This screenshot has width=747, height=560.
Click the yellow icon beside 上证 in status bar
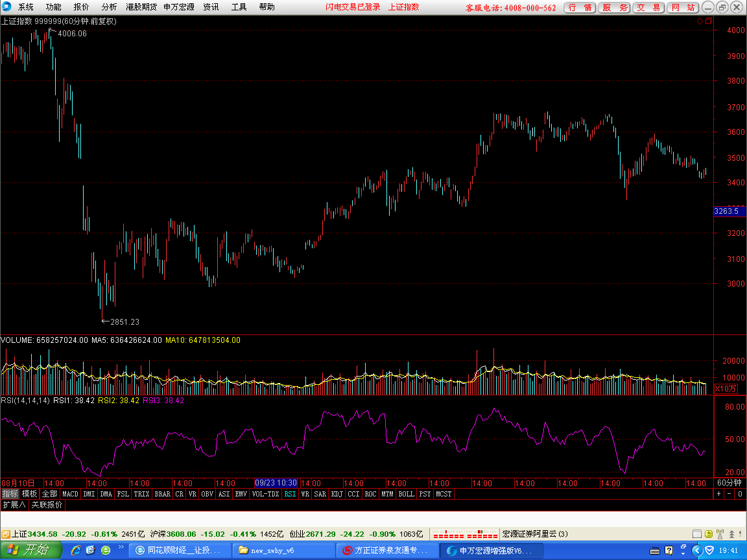(x=6, y=534)
